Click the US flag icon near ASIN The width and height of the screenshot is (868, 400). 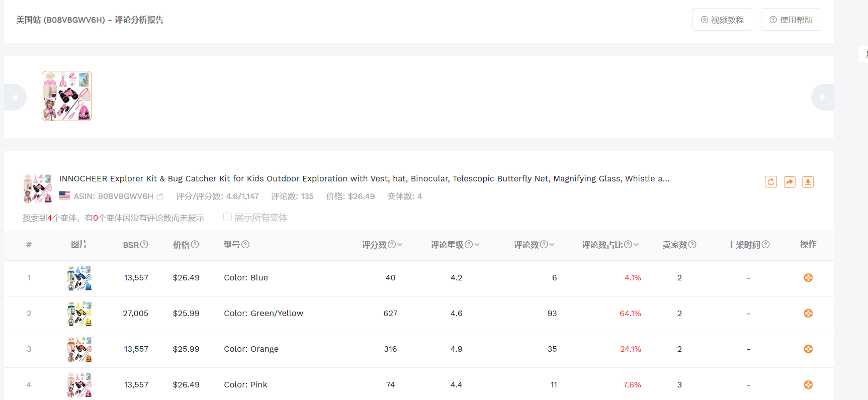[64, 195]
